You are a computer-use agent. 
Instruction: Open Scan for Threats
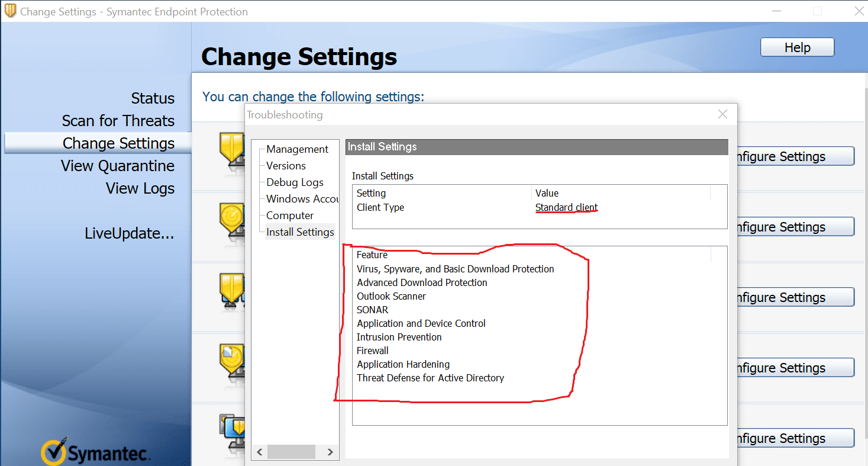click(x=118, y=121)
